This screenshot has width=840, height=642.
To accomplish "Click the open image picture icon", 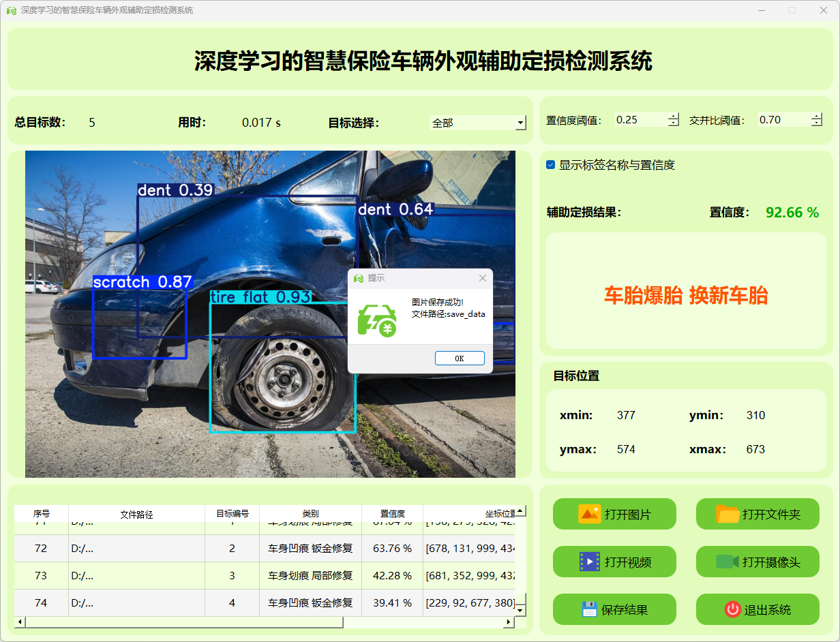I will [589, 514].
